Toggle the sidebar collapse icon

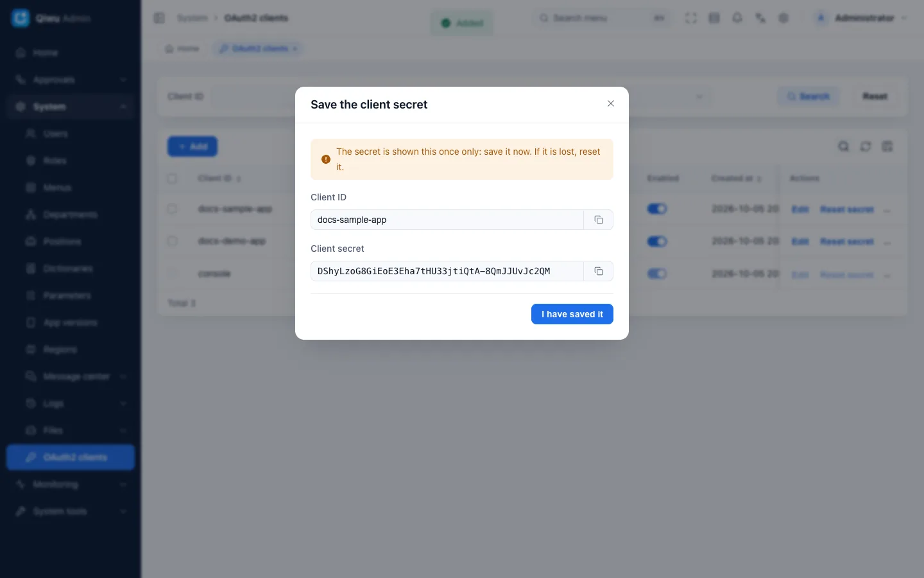(159, 18)
